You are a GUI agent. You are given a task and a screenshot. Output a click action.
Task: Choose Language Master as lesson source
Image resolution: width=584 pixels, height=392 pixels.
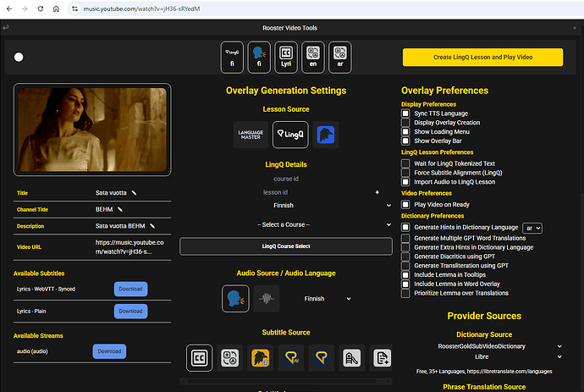coord(251,135)
